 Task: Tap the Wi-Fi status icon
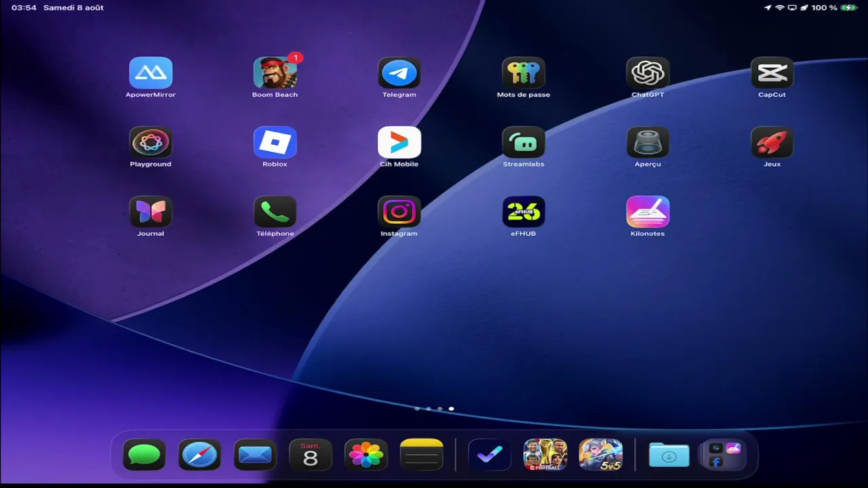[780, 7]
